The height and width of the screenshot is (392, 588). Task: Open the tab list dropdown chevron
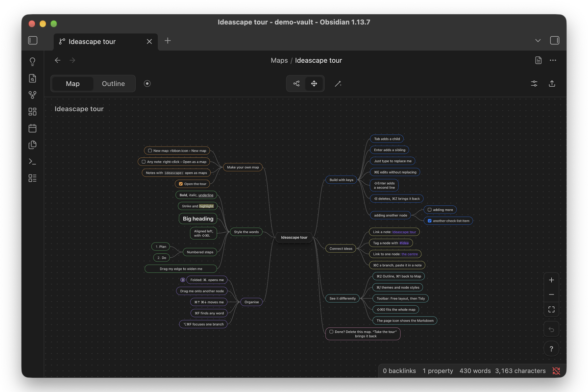pyautogui.click(x=538, y=41)
